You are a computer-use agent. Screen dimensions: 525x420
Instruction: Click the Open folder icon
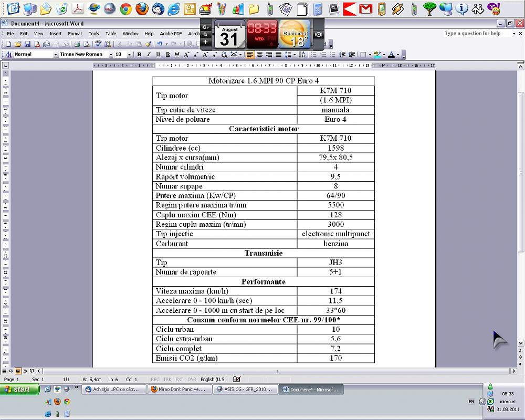click(x=18, y=44)
